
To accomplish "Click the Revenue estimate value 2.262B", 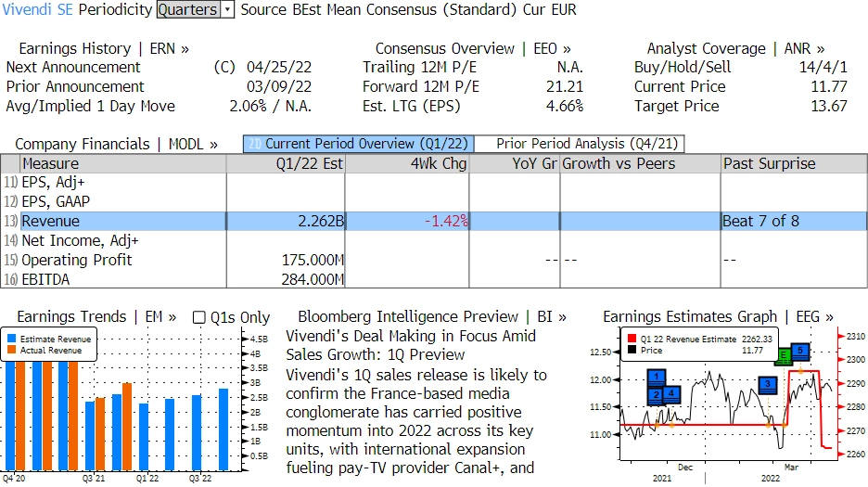I will click(321, 221).
